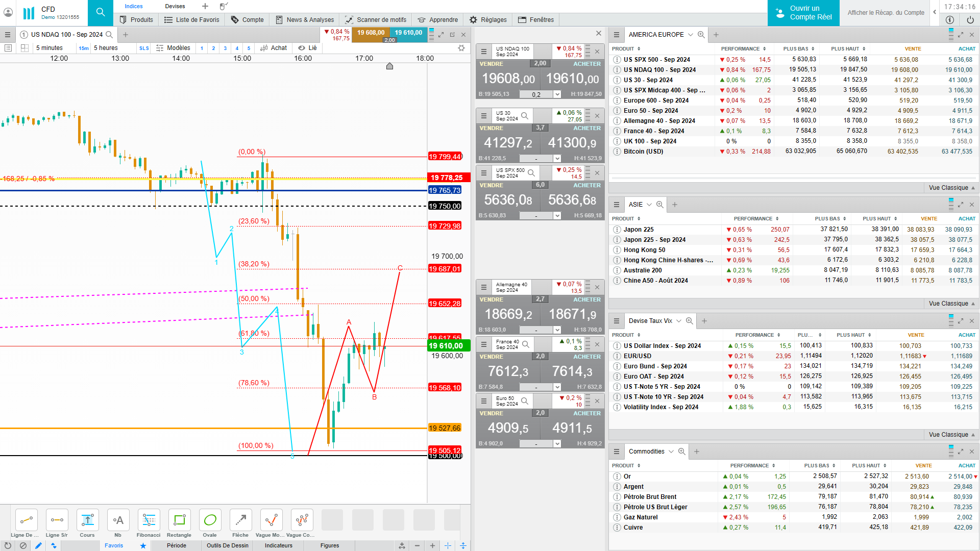Toggle the Lié eye link option

(307, 48)
